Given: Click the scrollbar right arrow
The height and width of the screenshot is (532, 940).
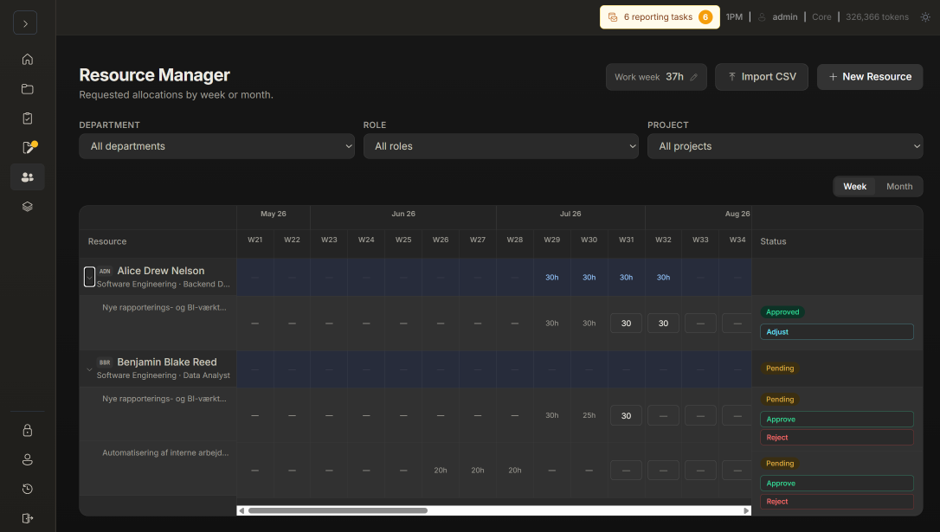Looking at the screenshot, I should pos(746,511).
